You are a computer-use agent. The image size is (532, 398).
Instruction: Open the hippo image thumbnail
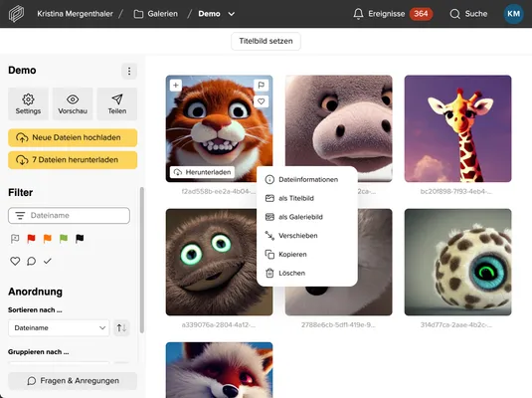pos(339,120)
